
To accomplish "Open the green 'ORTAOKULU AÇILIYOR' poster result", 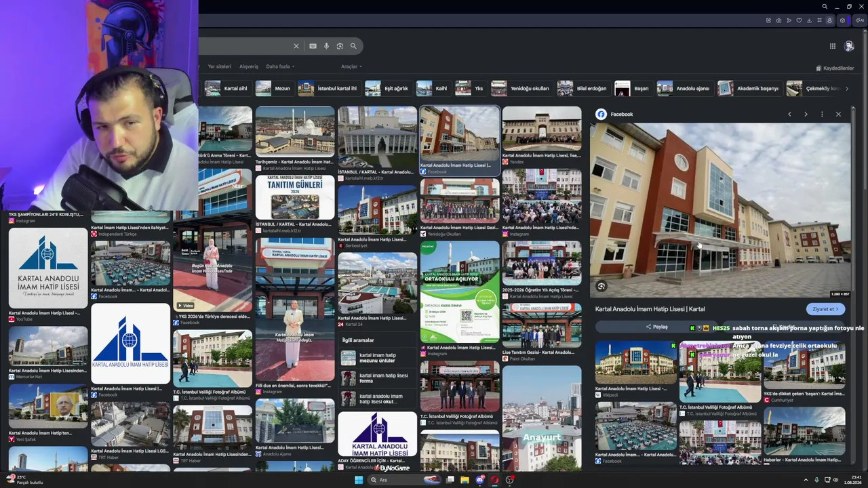I will pos(460,292).
